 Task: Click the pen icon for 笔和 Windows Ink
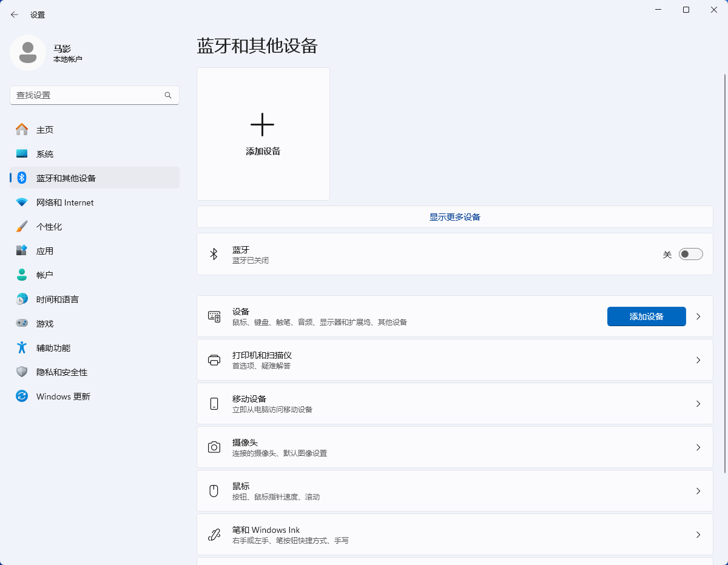click(x=214, y=535)
